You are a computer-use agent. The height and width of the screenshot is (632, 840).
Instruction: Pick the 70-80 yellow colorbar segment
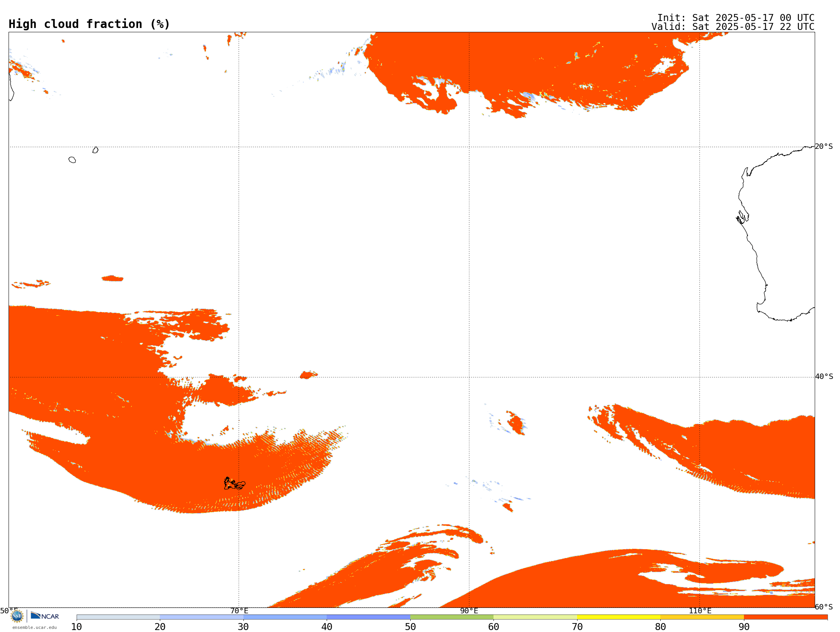619,617
